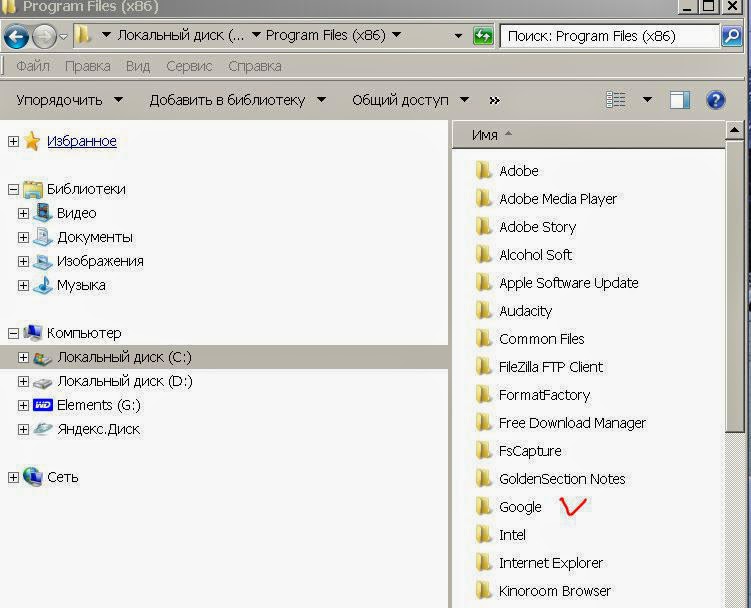Expand the Избранное tree node
This screenshot has height=608, width=751.
coord(13,141)
